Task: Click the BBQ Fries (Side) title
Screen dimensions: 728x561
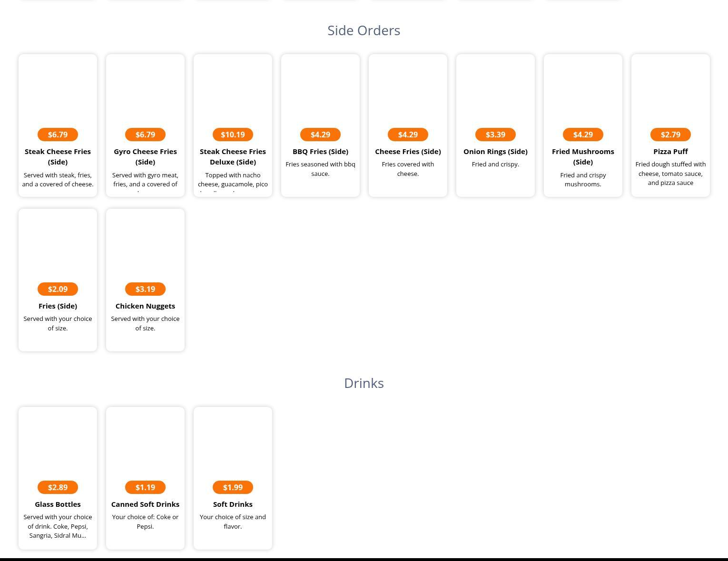Action: click(x=320, y=151)
